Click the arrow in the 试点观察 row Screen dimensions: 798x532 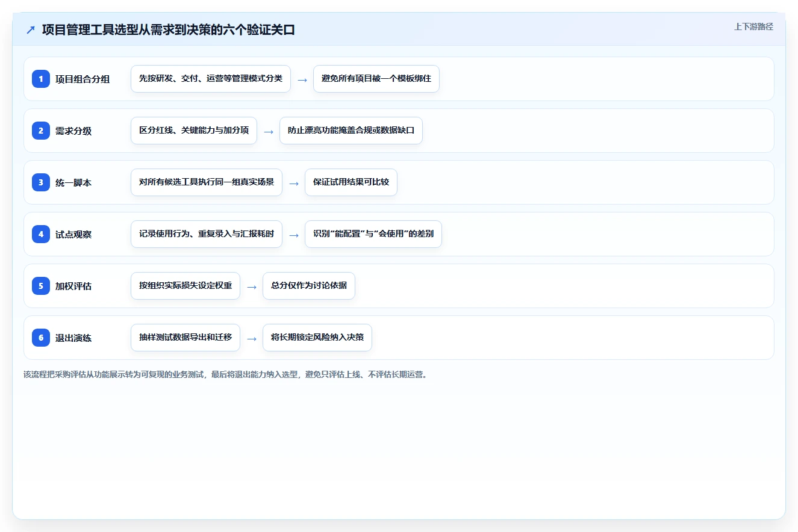click(x=294, y=235)
